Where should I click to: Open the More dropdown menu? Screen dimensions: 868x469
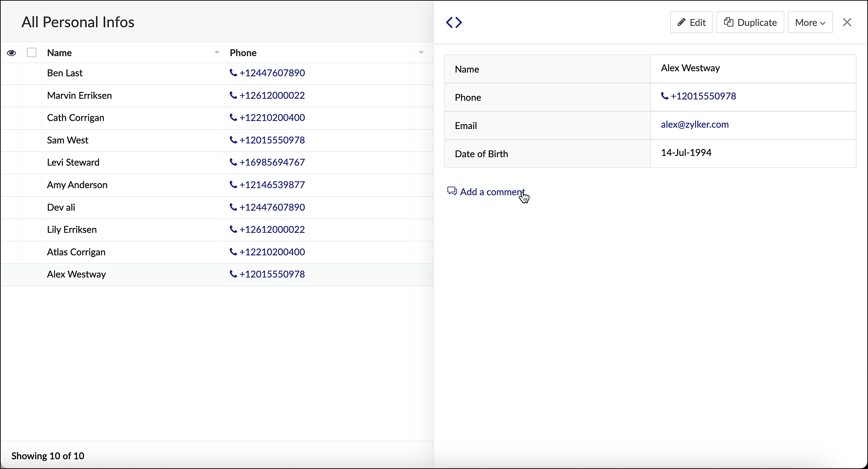coord(810,22)
